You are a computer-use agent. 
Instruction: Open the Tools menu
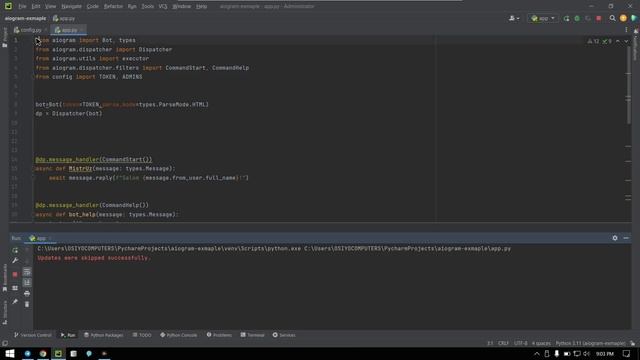(x=148, y=7)
